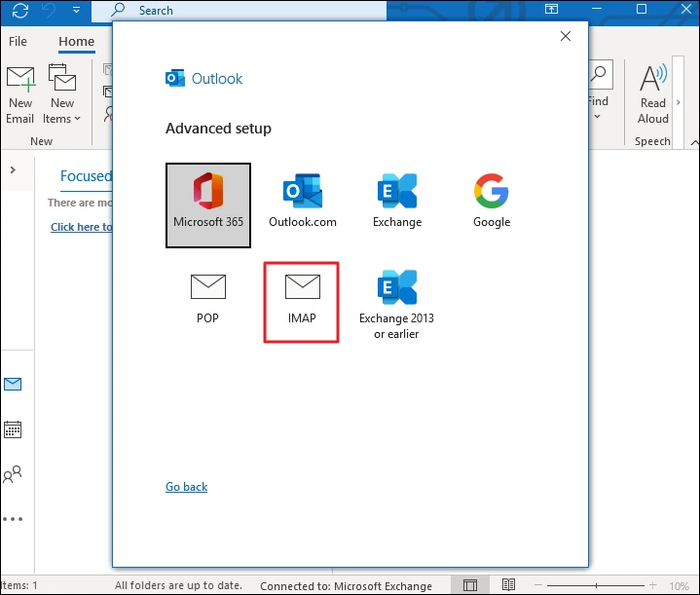Click the Find search icon in ribbon
This screenshot has width=700, height=595.
598,74
